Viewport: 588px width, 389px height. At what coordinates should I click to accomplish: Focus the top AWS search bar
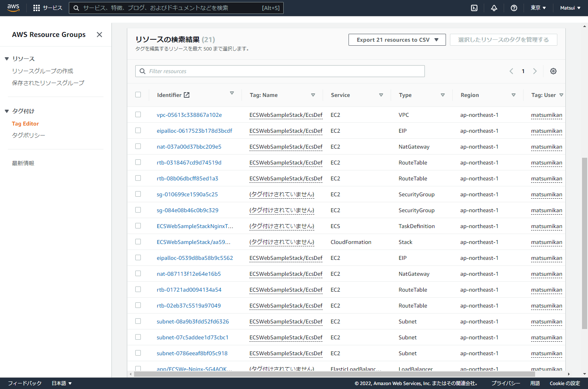(176, 8)
